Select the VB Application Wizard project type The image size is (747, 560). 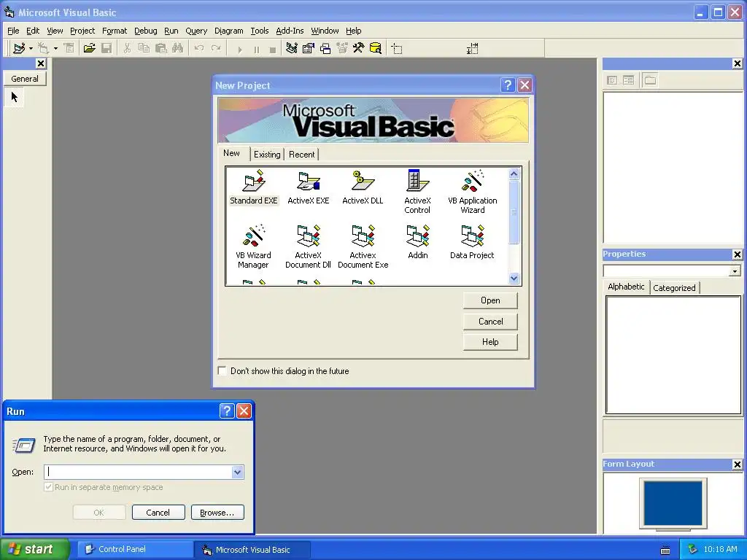[472, 192]
